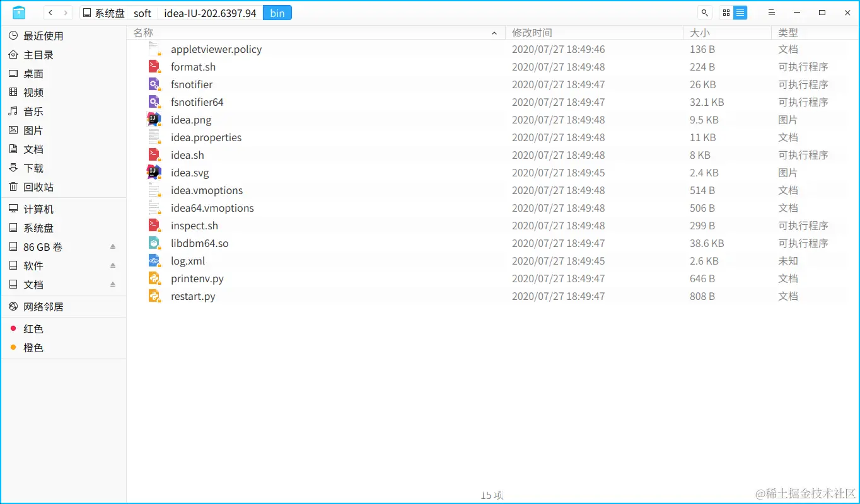Viewport: 860px width, 504px height.
Task: Go back with the left arrow
Action: [x=51, y=13]
